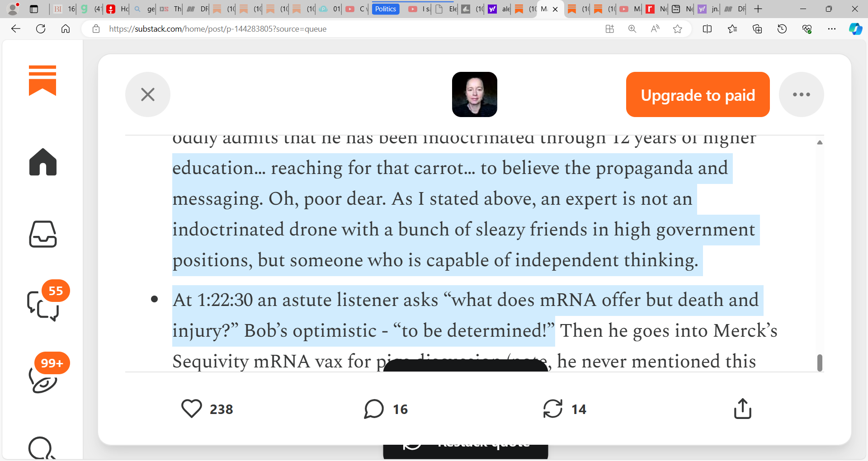Open the tab actions menu icon
This screenshot has height=461, width=868.
tap(34, 9)
